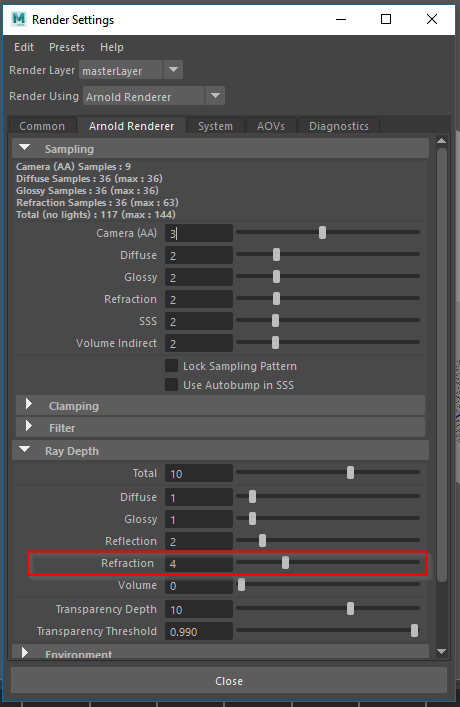Click the Ray Depth Diffuse slider handle
460x707 pixels.
point(253,496)
